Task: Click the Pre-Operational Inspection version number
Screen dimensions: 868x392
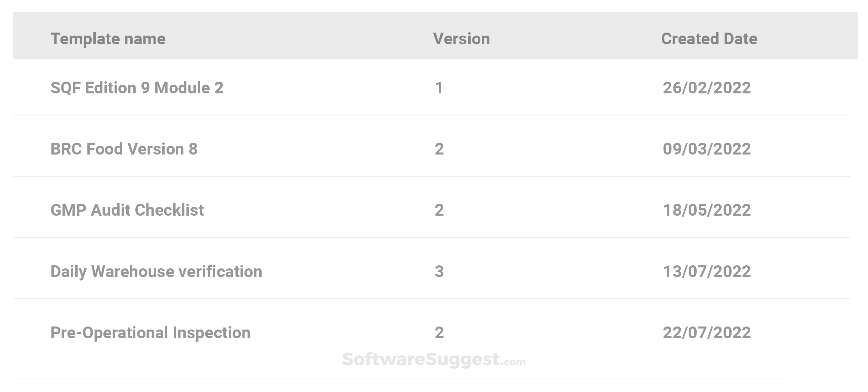Action: [439, 333]
